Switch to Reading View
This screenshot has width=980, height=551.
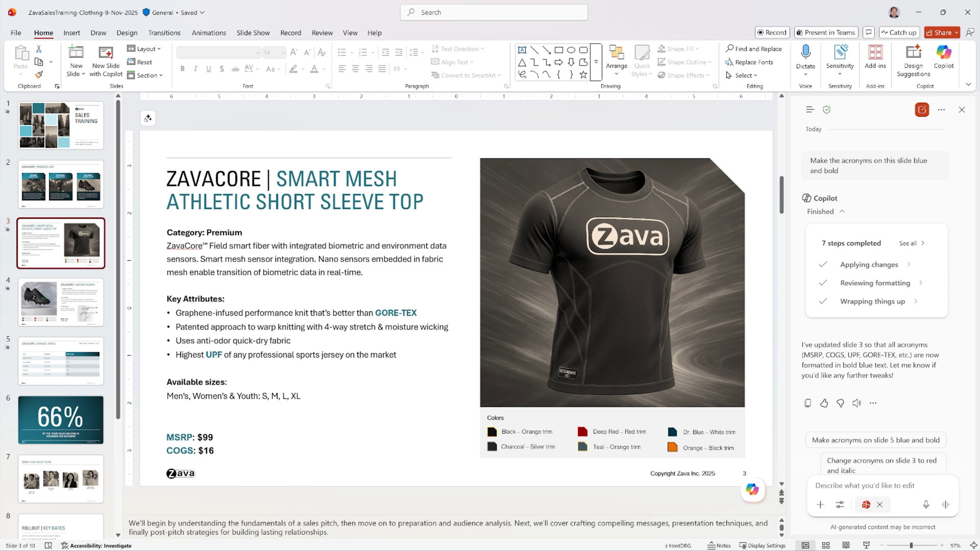click(x=846, y=545)
